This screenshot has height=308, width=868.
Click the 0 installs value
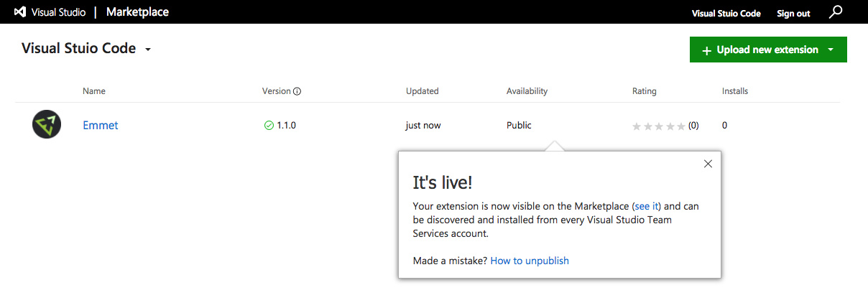725,125
